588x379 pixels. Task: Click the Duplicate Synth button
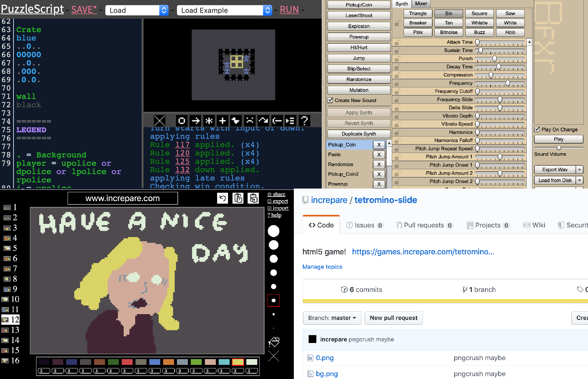click(359, 134)
